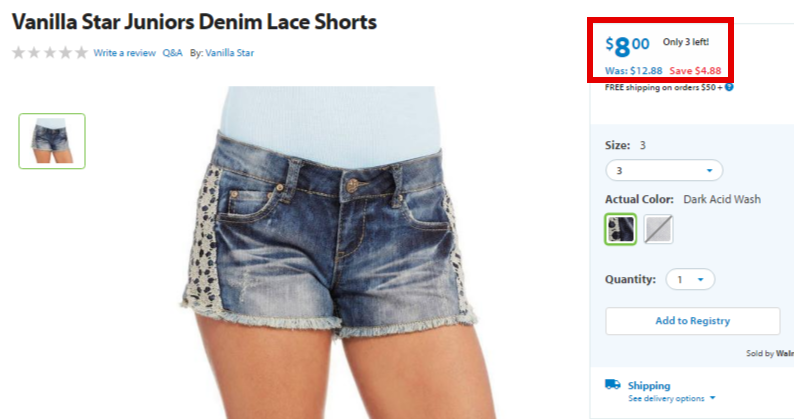Open the Quantity dropdown

point(690,279)
